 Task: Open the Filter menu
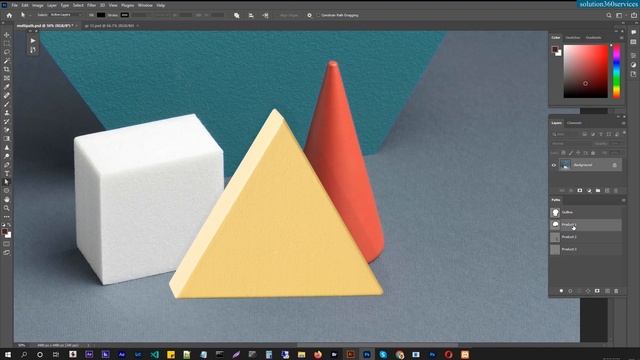pos(91,5)
